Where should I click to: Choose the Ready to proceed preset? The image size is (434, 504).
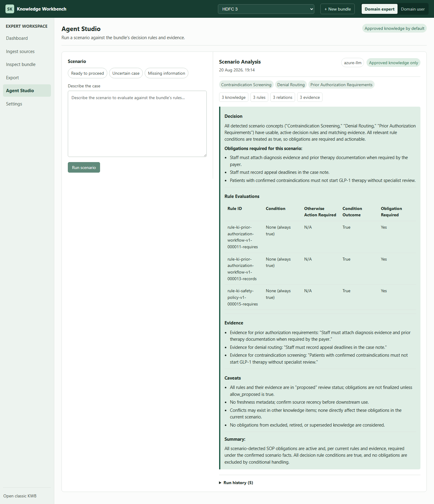click(x=87, y=73)
